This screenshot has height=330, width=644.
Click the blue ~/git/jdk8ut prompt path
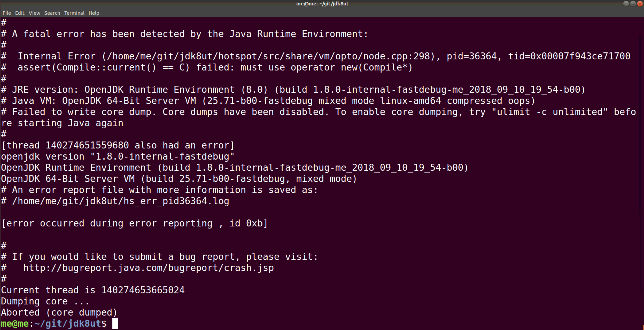click(x=68, y=324)
